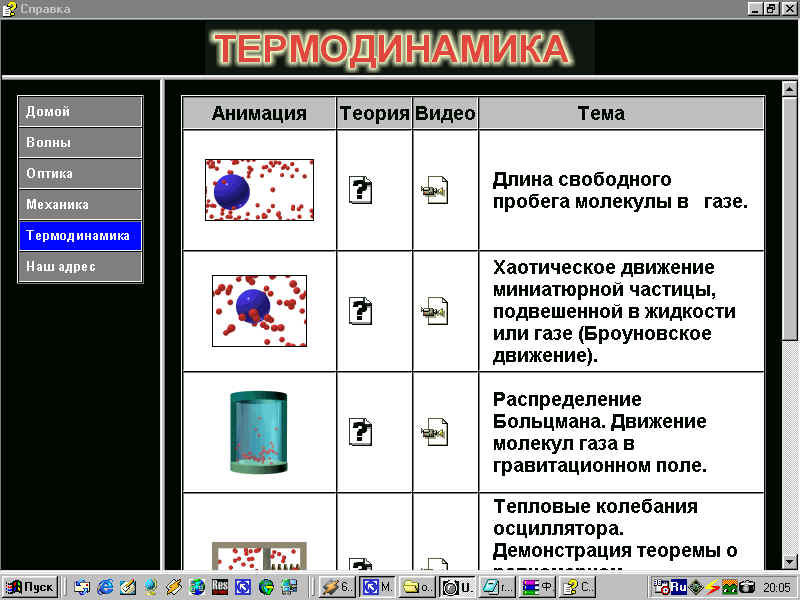Image resolution: width=800 pixels, height=600 pixels.
Task: Go to Домой section in sidebar
Action: [x=80, y=111]
